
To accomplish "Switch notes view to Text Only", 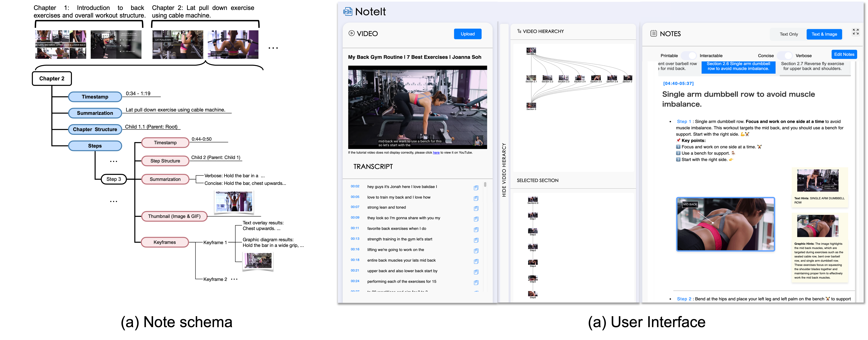I will [x=789, y=34].
